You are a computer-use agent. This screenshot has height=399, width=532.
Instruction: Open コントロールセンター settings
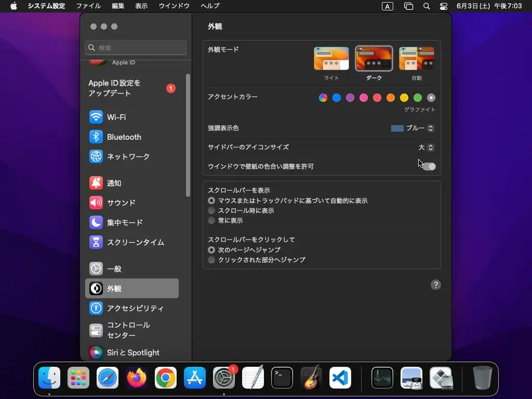(x=131, y=330)
